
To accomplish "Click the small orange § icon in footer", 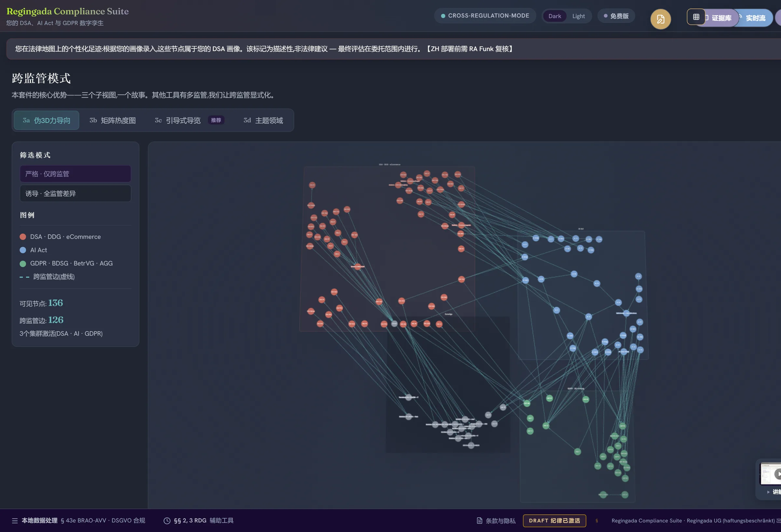I will click(x=596, y=521).
